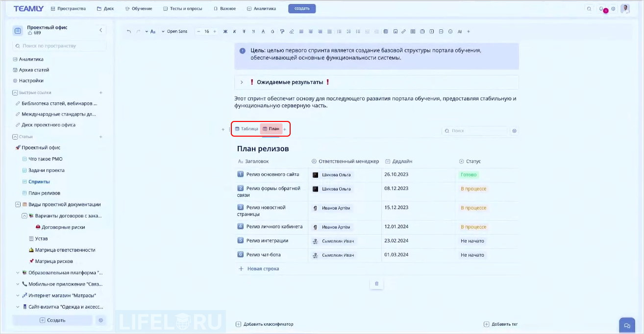Click the Создать button in the top bar
644x334 pixels.
(x=302, y=8)
